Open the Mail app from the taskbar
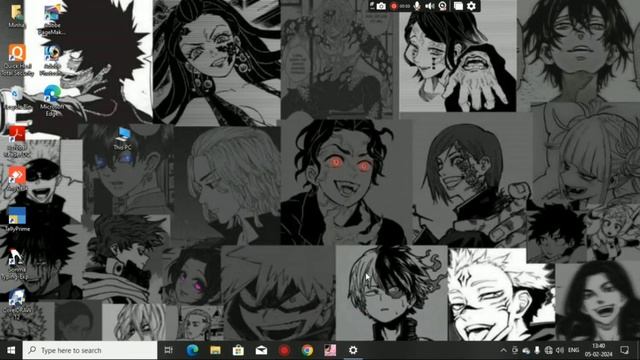The width and height of the screenshot is (640, 360). [x=261, y=350]
